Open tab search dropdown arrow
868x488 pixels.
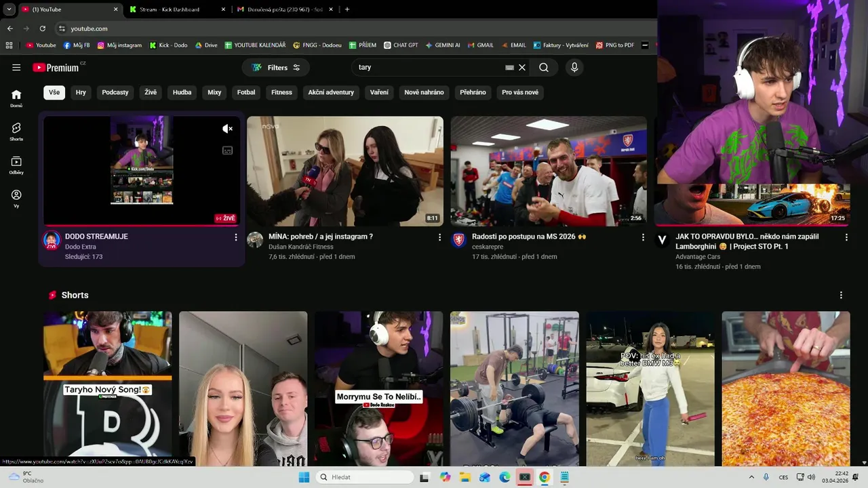(x=9, y=9)
